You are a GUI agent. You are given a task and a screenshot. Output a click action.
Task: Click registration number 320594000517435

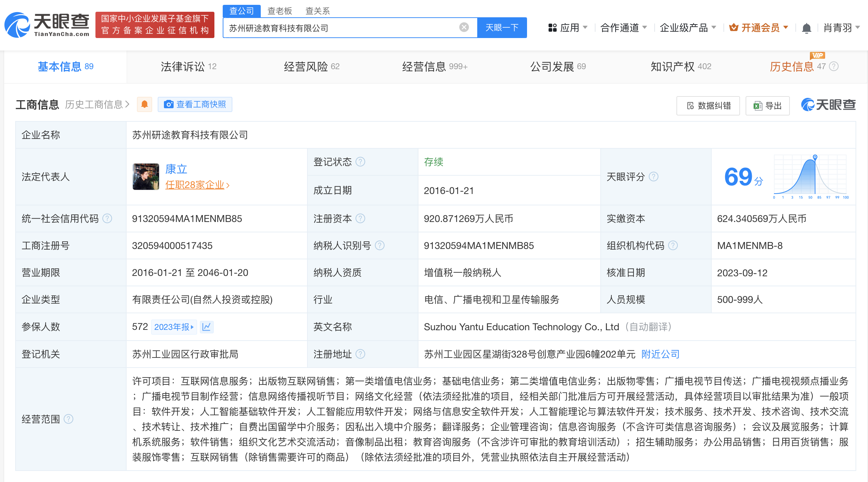[172, 245]
